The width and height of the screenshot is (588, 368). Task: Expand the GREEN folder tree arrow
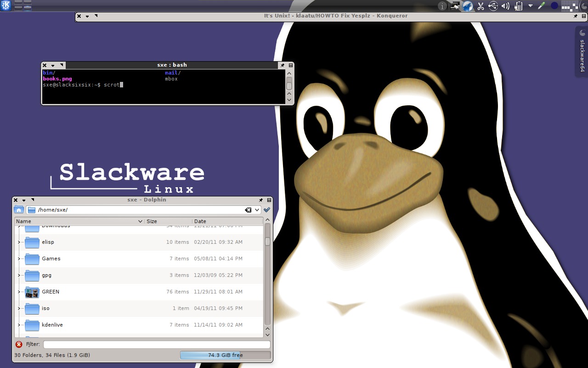point(19,292)
